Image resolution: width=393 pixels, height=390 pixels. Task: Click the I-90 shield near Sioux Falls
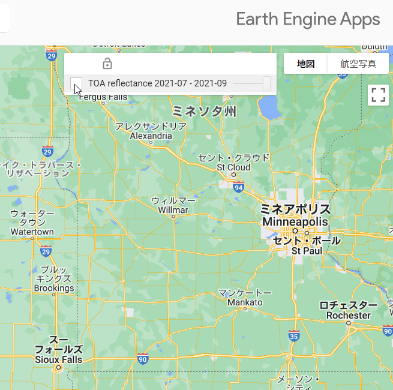(x=143, y=359)
